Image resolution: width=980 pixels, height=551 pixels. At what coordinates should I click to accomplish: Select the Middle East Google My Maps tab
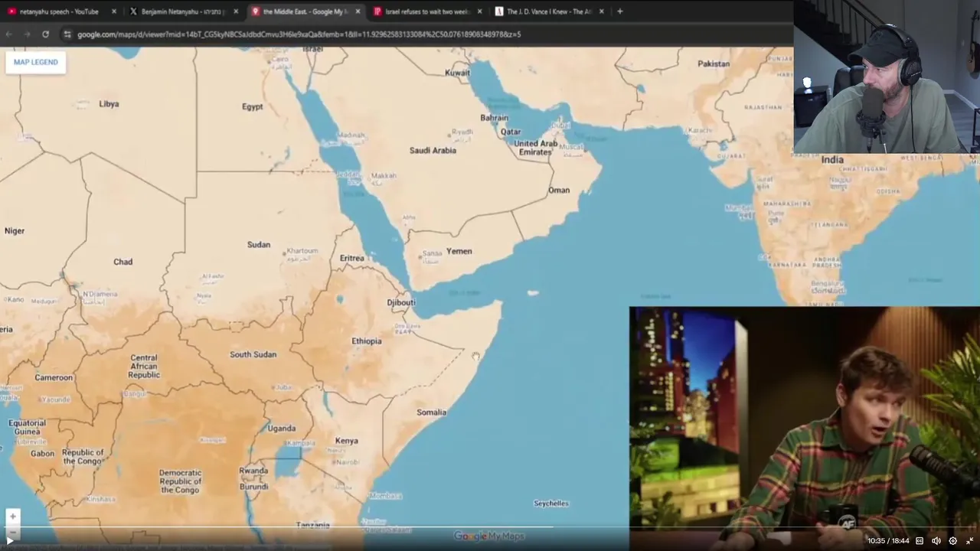[305, 11]
